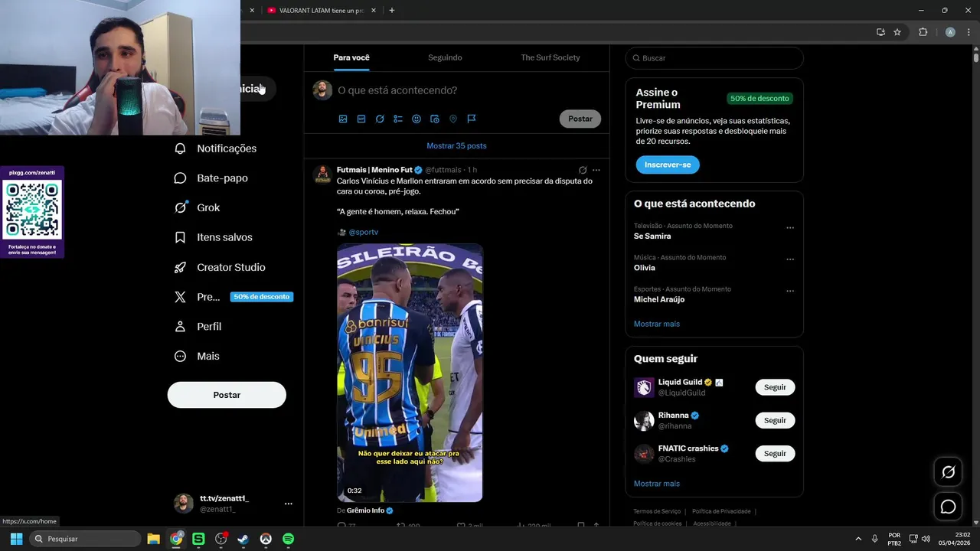
Task: Open browser extensions puzzle icon
Action: pyautogui.click(x=923, y=32)
